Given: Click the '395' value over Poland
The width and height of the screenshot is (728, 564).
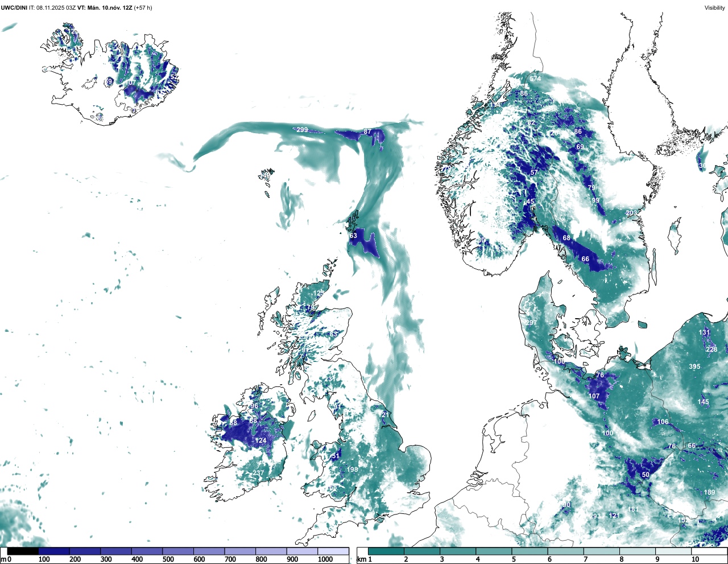Looking at the screenshot, I should click(x=694, y=367).
